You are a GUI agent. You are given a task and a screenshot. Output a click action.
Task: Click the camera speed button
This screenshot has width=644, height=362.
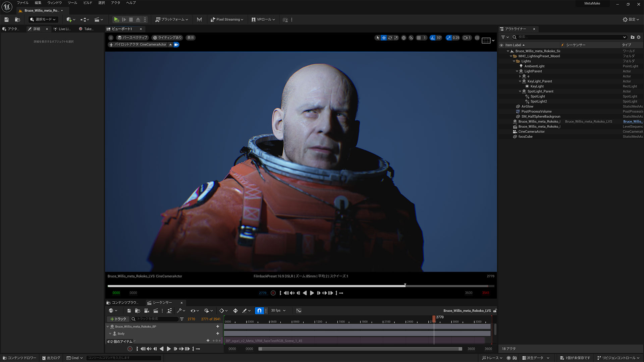467,38
